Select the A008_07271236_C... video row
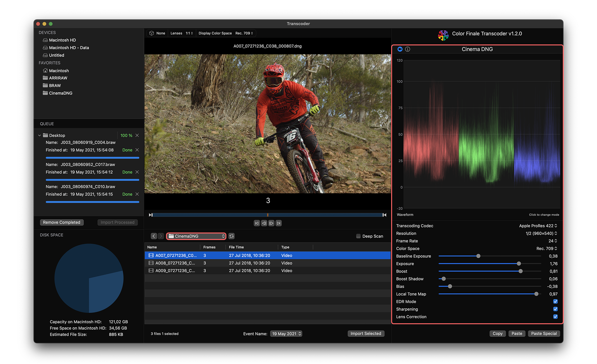Image resolution: width=597 pixels, height=364 pixels. pyautogui.click(x=267, y=263)
